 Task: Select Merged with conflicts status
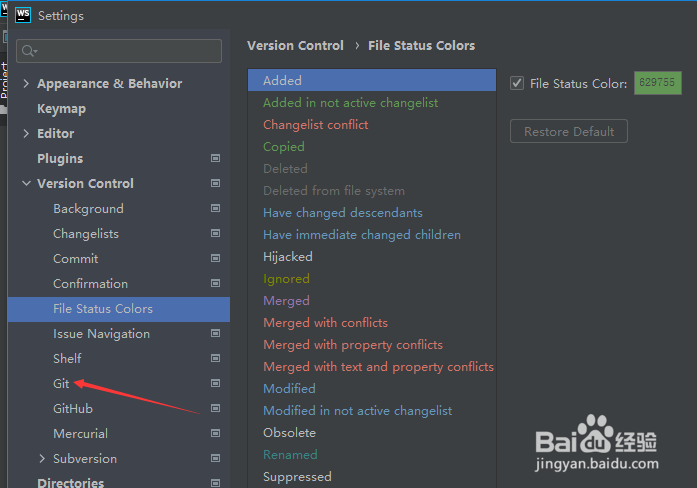(x=325, y=323)
